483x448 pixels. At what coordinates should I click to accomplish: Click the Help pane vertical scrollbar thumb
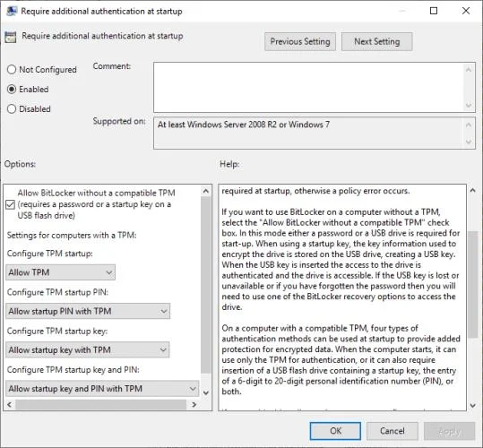click(x=473, y=284)
